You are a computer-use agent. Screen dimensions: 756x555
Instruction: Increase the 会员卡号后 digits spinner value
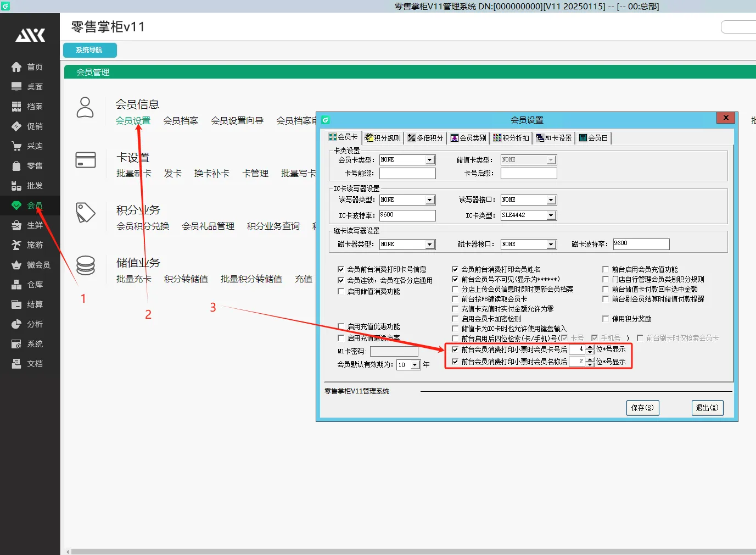click(x=590, y=347)
